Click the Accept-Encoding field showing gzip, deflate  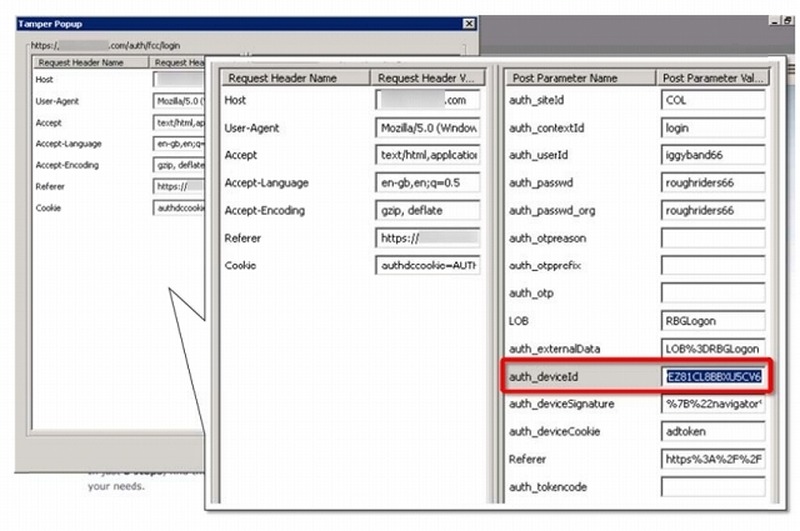[428, 211]
